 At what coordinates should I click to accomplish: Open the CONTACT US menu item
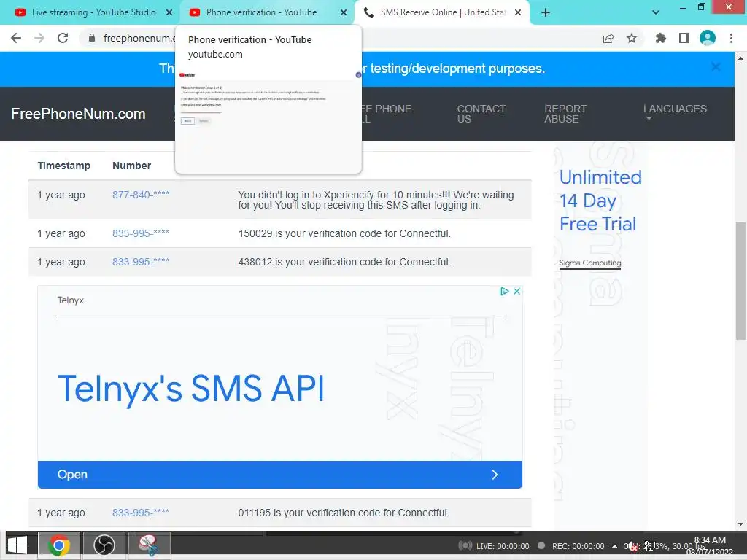(x=481, y=114)
